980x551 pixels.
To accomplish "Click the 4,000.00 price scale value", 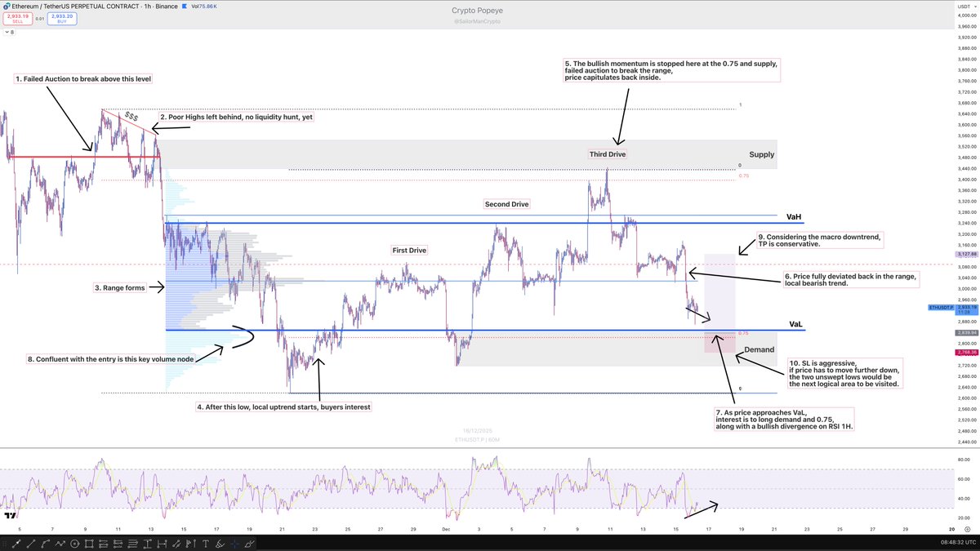I will click(x=966, y=15).
